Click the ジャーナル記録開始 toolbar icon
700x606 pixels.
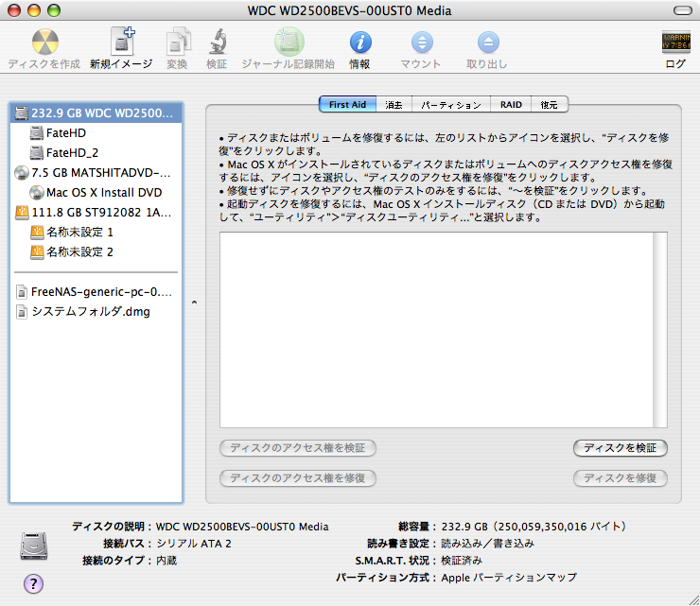289,42
